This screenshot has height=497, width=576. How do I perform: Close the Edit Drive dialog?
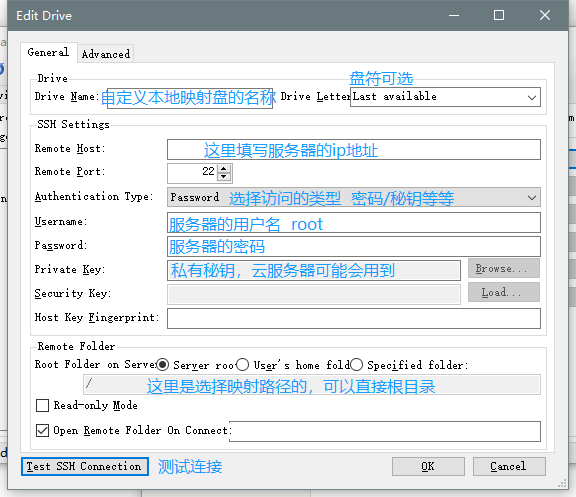[x=545, y=15]
